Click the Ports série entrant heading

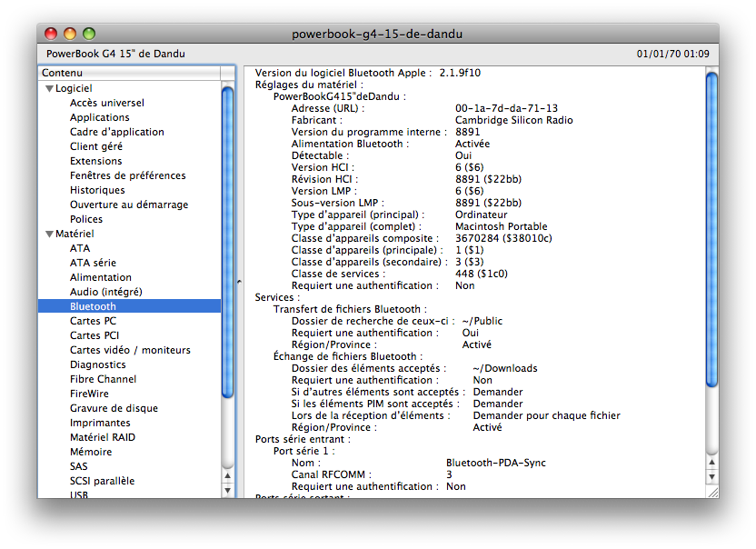(303, 439)
